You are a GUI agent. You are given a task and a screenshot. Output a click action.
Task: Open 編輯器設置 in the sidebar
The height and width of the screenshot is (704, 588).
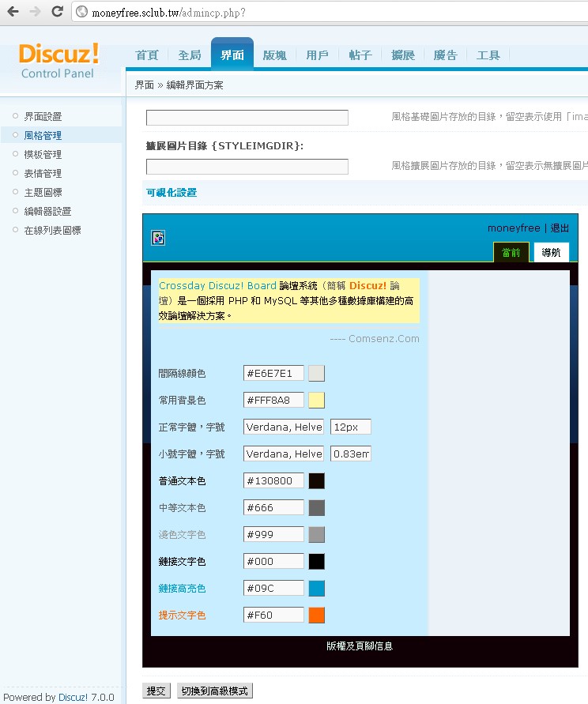47,212
